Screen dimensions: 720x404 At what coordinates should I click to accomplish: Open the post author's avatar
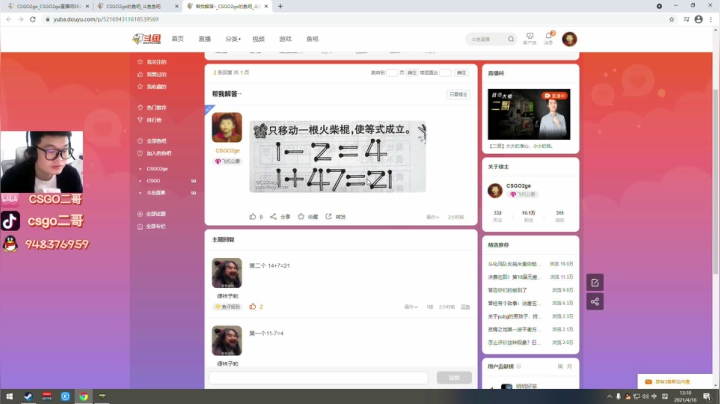[x=227, y=128]
